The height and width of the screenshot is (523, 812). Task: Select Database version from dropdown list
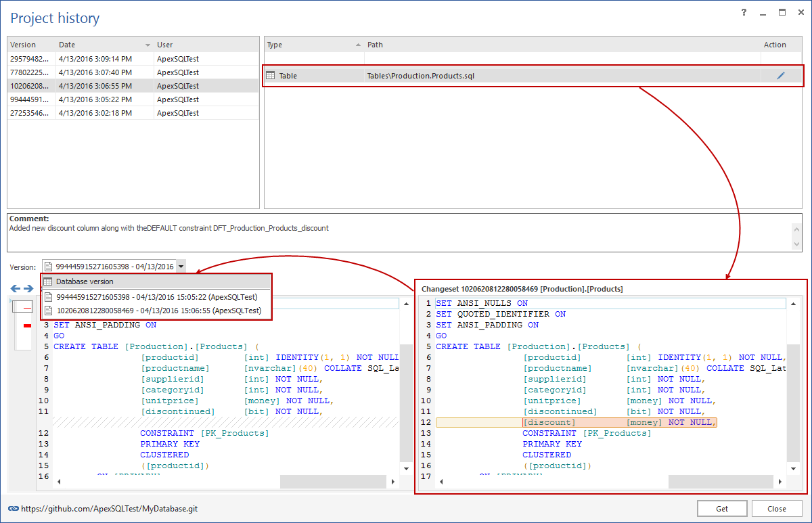coord(85,281)
